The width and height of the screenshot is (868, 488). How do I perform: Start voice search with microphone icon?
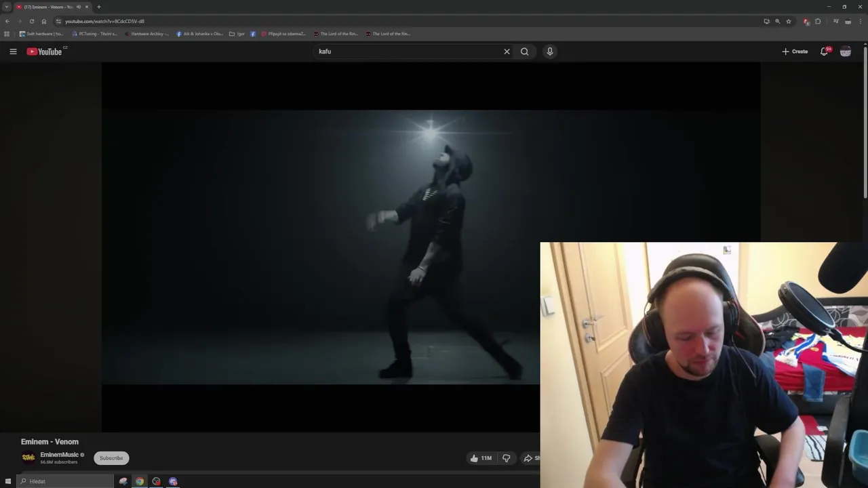550,52
